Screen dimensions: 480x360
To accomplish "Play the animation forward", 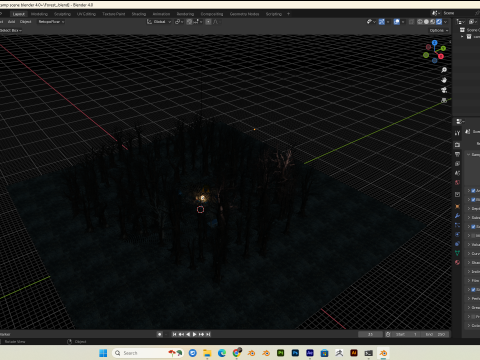I will [x=195, y=334].
